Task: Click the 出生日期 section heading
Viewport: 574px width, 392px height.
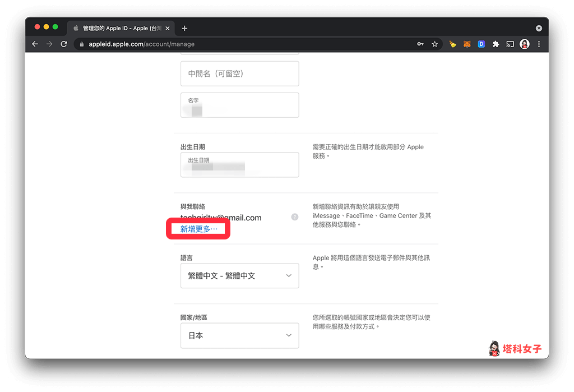Action: [193, 147]
